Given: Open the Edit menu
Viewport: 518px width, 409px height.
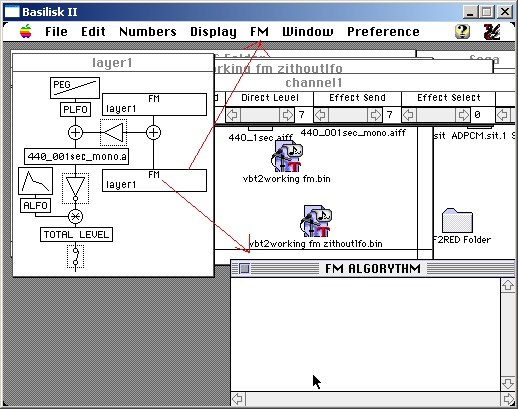Looking at the screenshot, I should coord(93,32).
